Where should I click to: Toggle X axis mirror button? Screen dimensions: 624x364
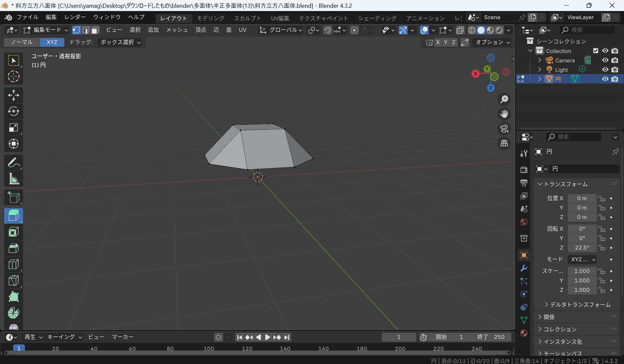(438, 42)
